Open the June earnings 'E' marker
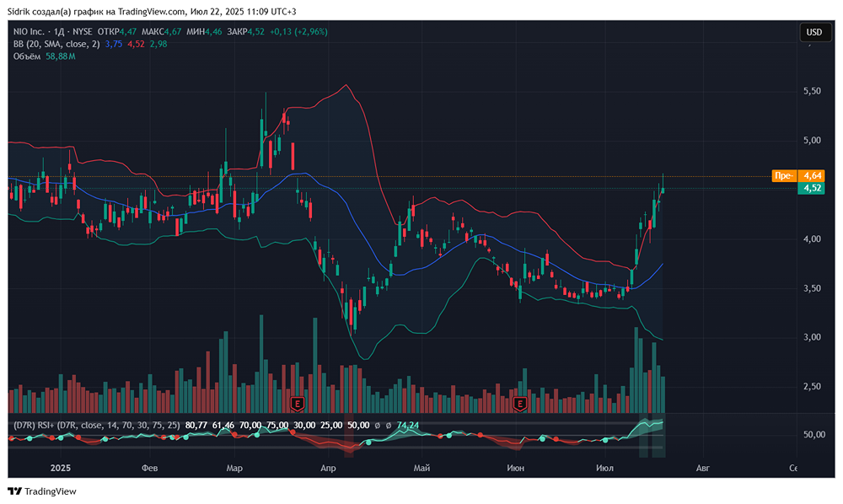The image size is (843, 504). click(520, 403)
